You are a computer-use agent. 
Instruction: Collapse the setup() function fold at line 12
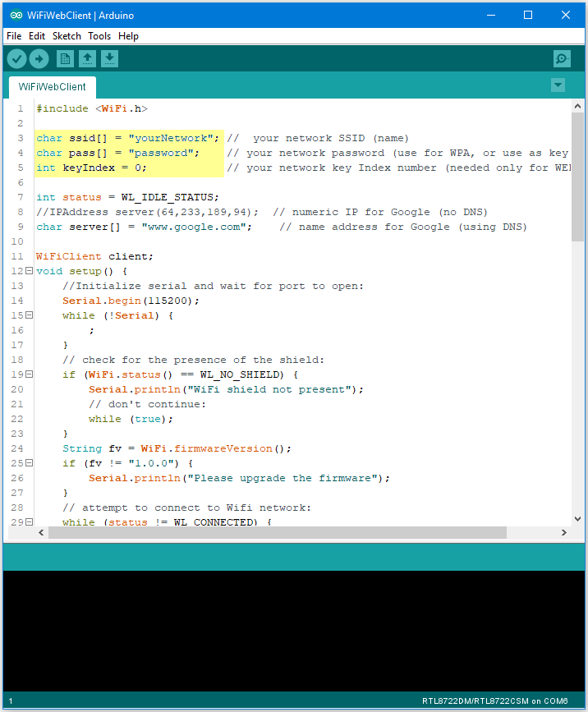pyautogui.click(x=29, y=271)
